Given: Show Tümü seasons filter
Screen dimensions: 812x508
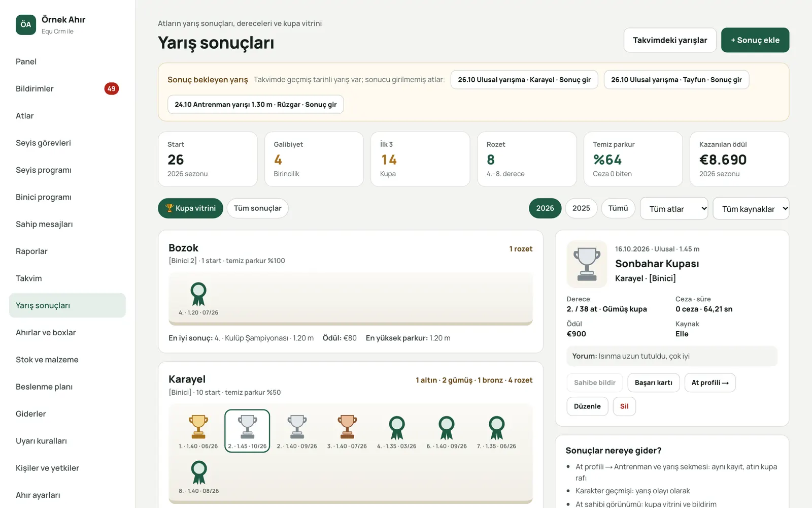Looking at the screenshot, I should click(618, 208).
